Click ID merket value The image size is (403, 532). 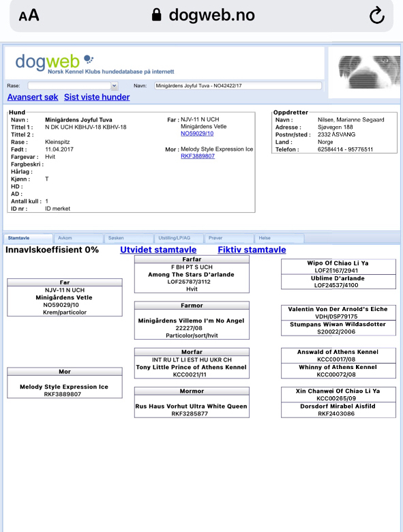pyautogui.click(x=58, y=209)
